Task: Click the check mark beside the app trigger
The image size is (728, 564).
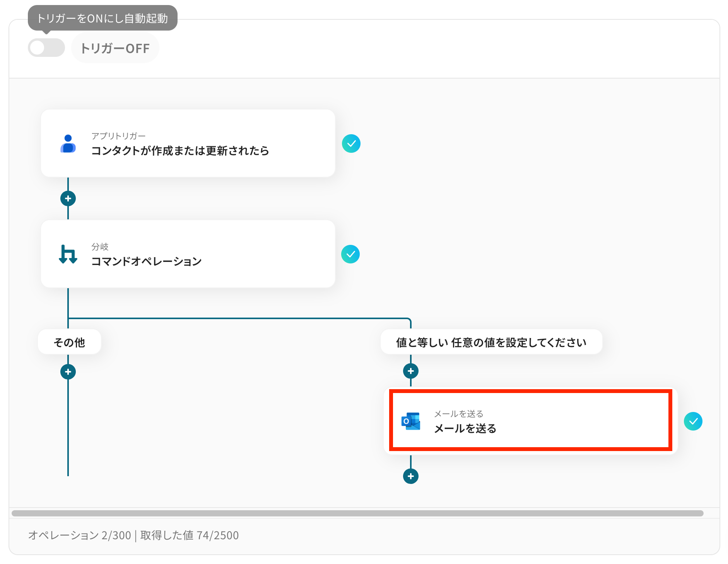Action: tap(351, 144)
